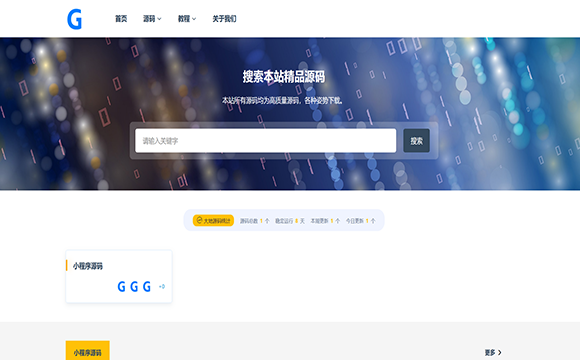Click the first G icon in the card
Screen dimensions: 580x360
(121, 286)
